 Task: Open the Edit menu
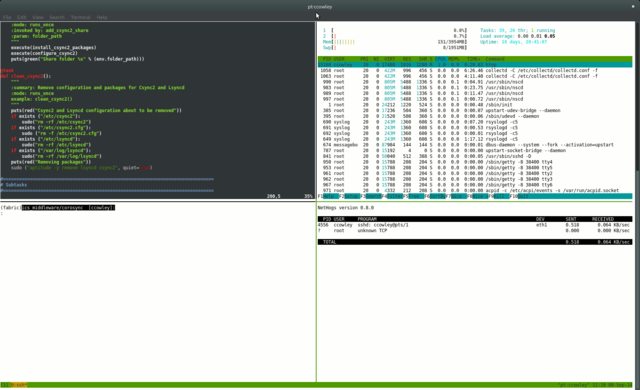[x=22, y=17]
